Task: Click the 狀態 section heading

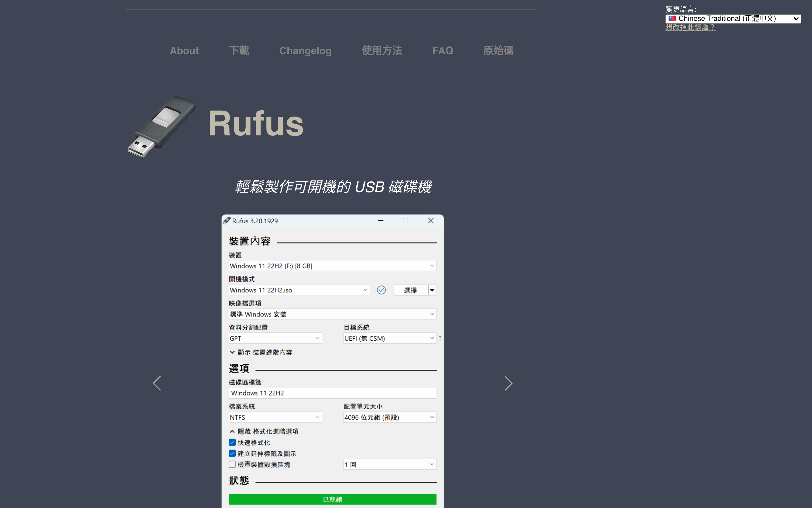Action: (x=239, y=480)
